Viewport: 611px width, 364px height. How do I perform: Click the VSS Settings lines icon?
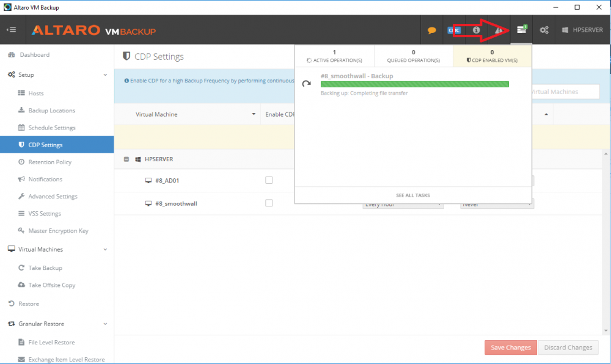(21, 213)
